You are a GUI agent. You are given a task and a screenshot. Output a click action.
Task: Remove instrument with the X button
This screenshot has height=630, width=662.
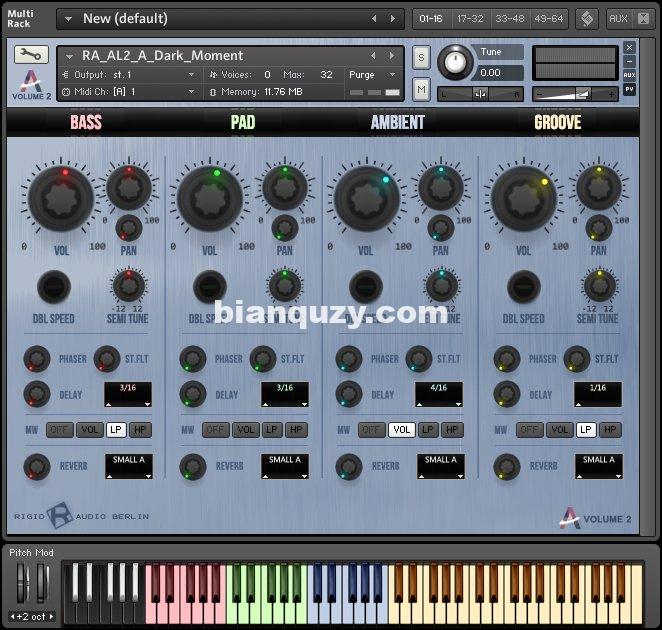(x=629, y=47)
